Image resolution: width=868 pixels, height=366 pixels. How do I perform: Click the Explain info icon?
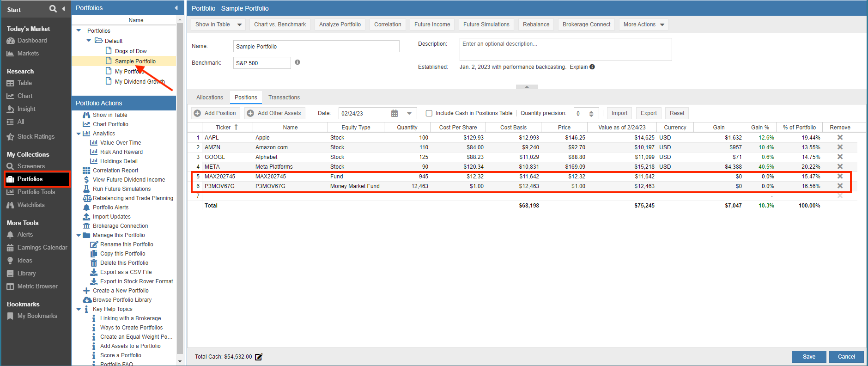(592, 67)
